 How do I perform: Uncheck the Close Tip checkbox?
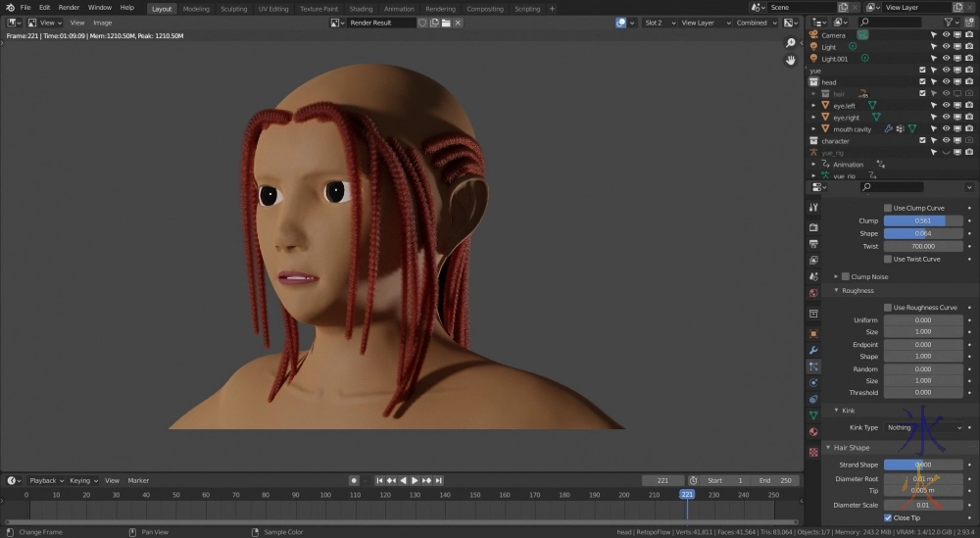coord(888,517)
